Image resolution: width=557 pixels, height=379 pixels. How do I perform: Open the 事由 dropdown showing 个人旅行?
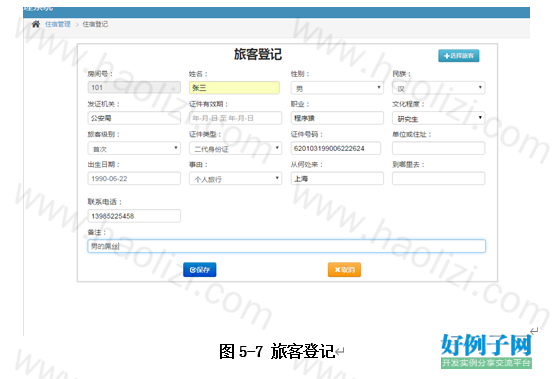(236, 178)
